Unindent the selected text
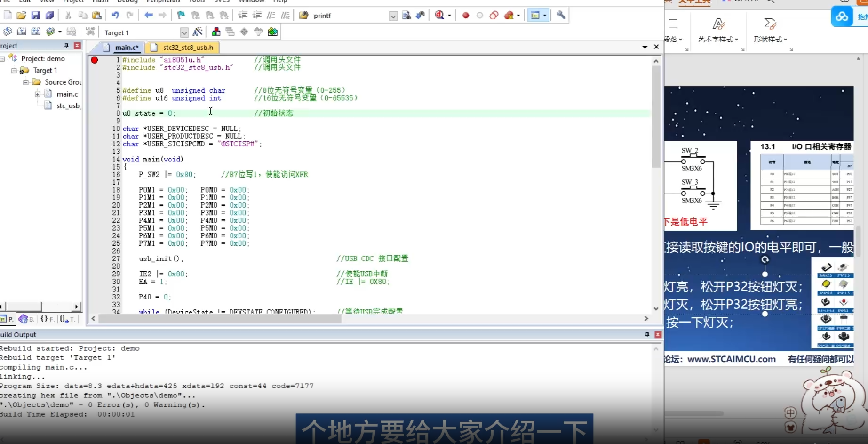The image size is (868, 444). click(x=257, y=15)
